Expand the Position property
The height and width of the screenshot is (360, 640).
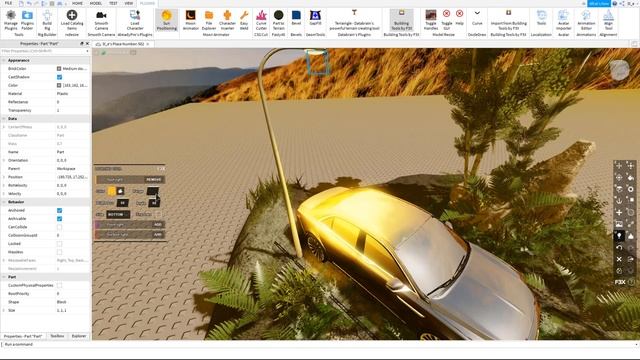tap(4, 177)
